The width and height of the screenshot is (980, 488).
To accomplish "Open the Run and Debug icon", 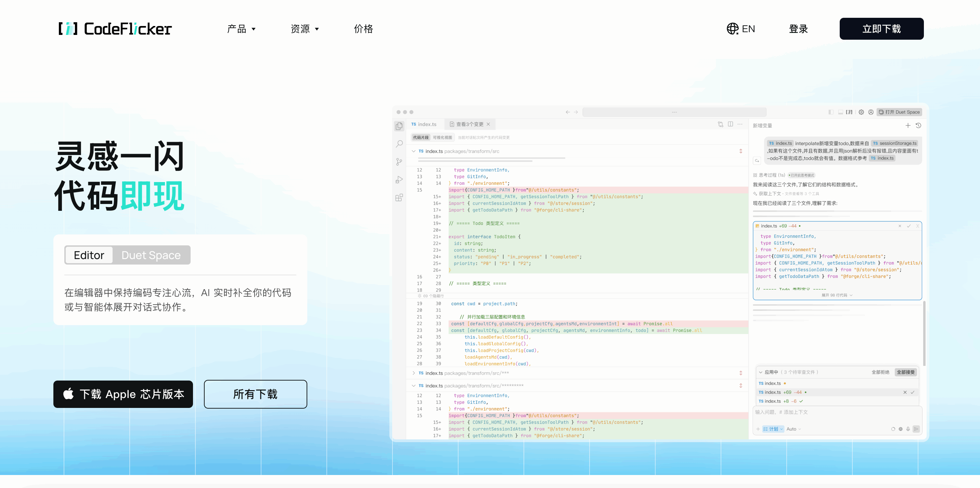I will click(x=399, y=180).
